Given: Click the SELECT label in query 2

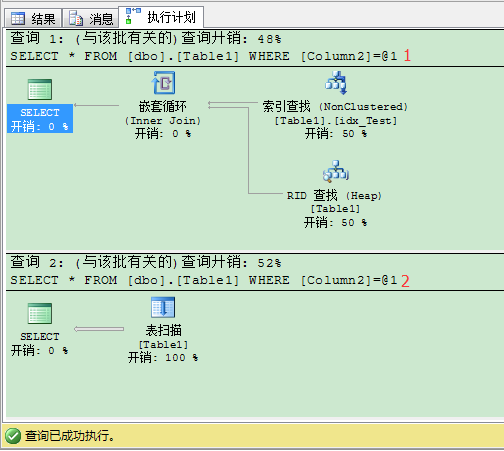Looking at the screenshot, I should coord(40,337).
